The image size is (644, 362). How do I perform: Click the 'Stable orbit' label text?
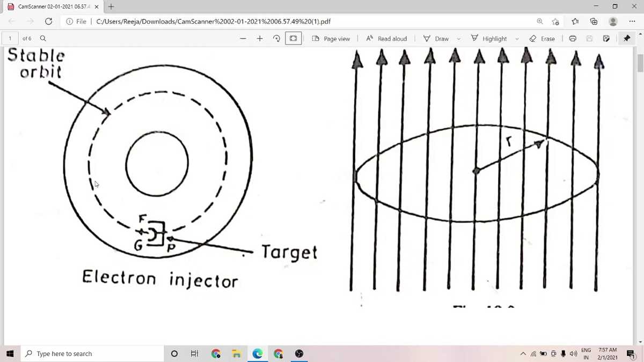pos(35,63)
